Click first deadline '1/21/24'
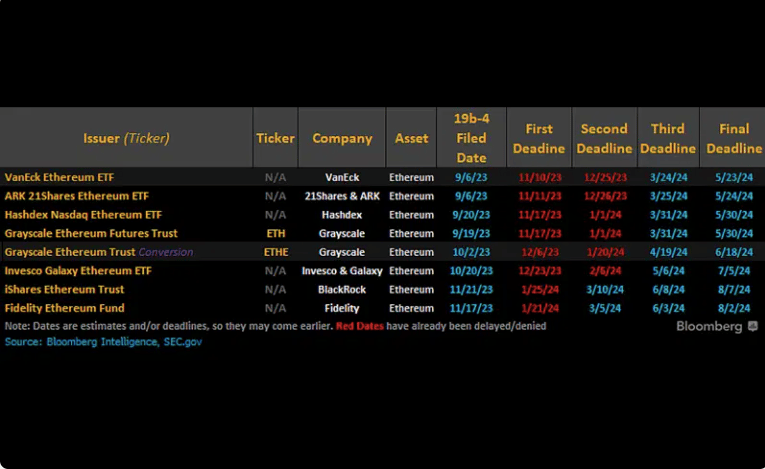 (540, 308)
